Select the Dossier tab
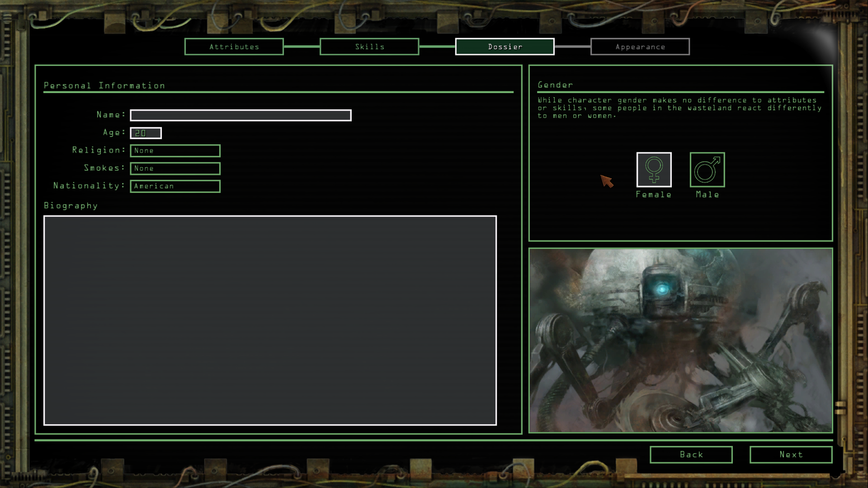This screenshot has height=488, width=868. (505, 47)
